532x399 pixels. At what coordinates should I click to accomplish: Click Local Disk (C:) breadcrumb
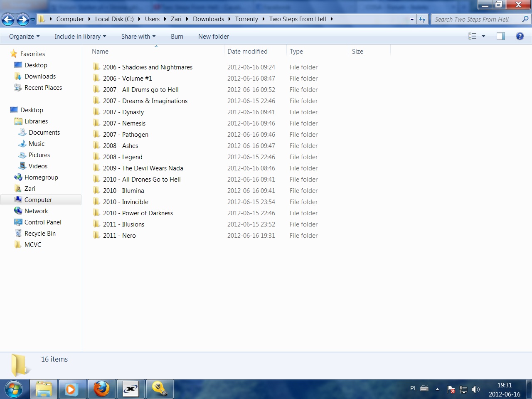114,19
